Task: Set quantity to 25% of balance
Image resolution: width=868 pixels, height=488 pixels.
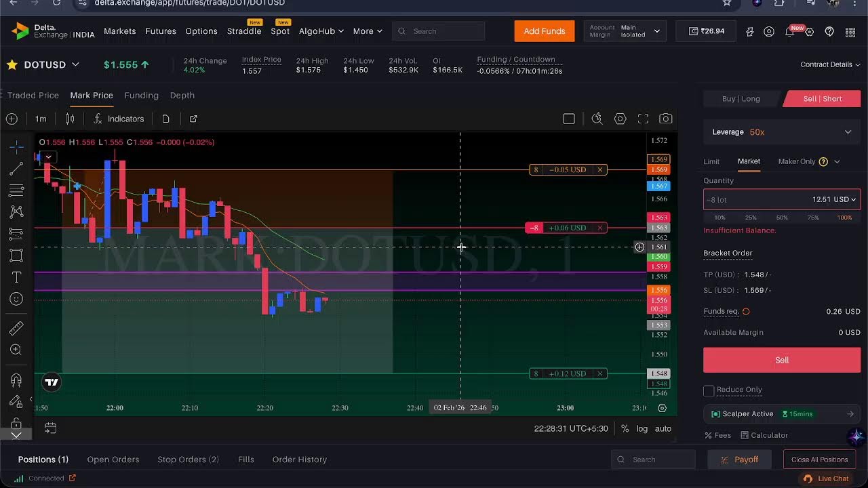Action: (751, 218)
